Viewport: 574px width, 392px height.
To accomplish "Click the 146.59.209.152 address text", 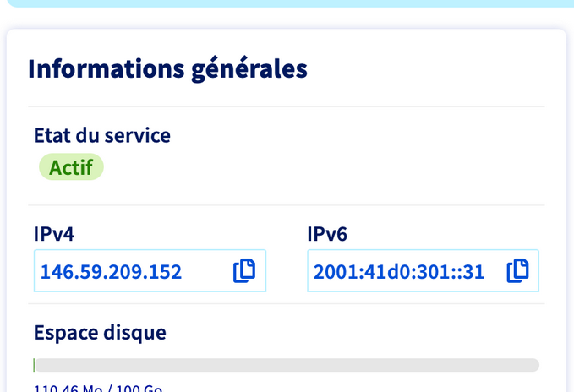I will 111,271.
